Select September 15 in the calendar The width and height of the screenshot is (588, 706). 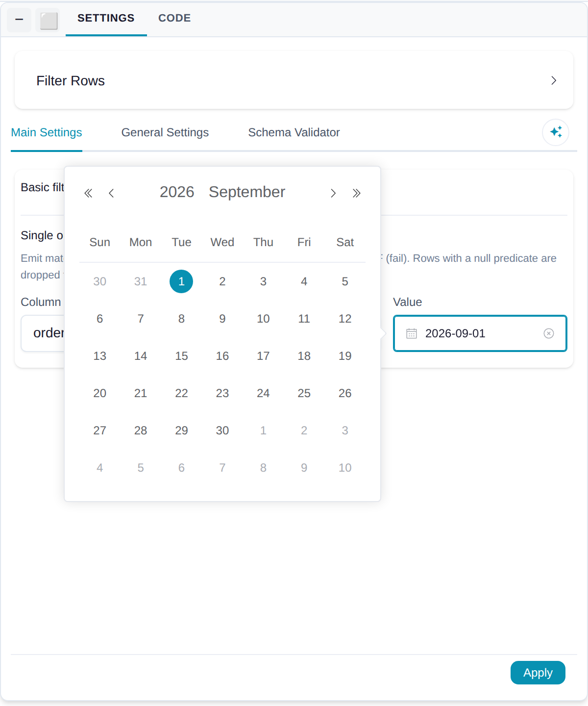(x=181, y=356)
